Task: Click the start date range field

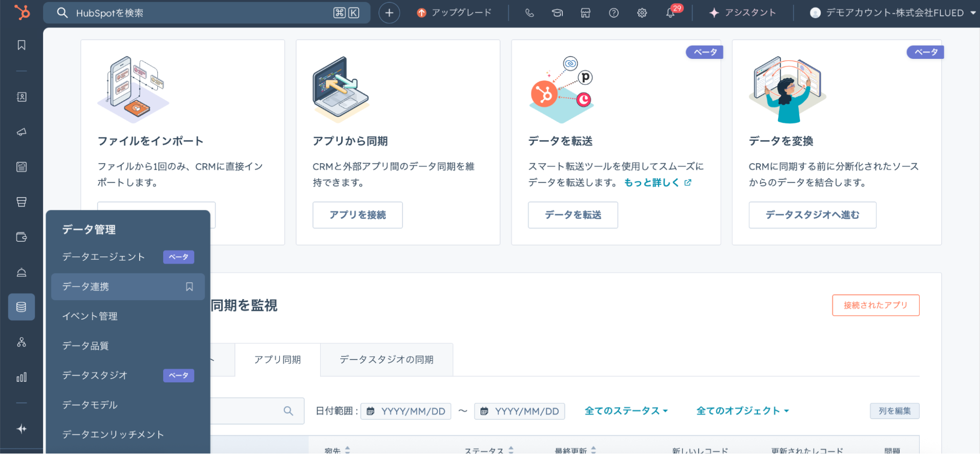Action: click(406, 411)
